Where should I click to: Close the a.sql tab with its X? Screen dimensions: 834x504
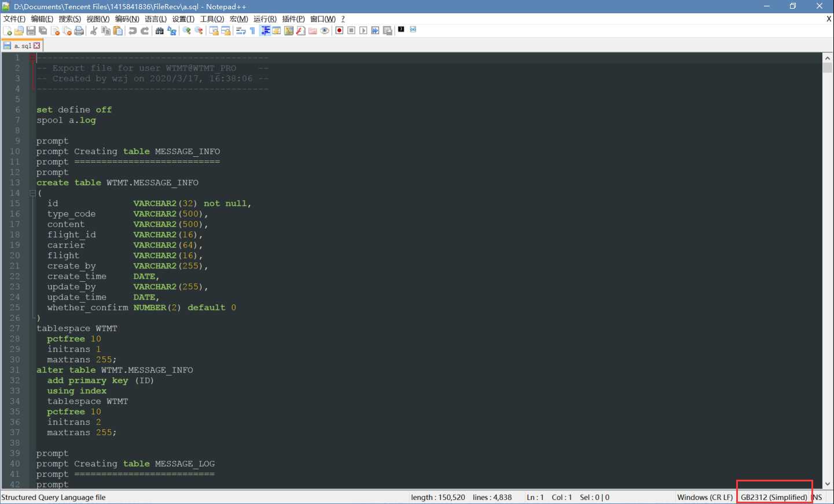pos(37,46)
